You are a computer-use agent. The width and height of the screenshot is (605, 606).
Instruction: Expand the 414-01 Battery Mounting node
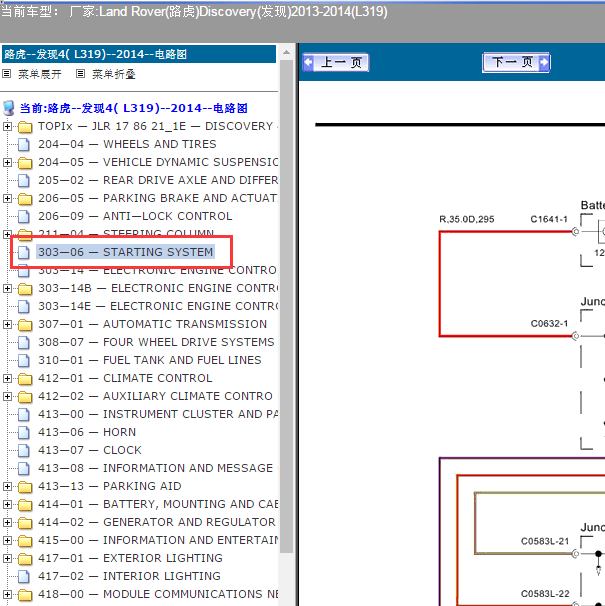pyautogui.click(x=7, y=504)
